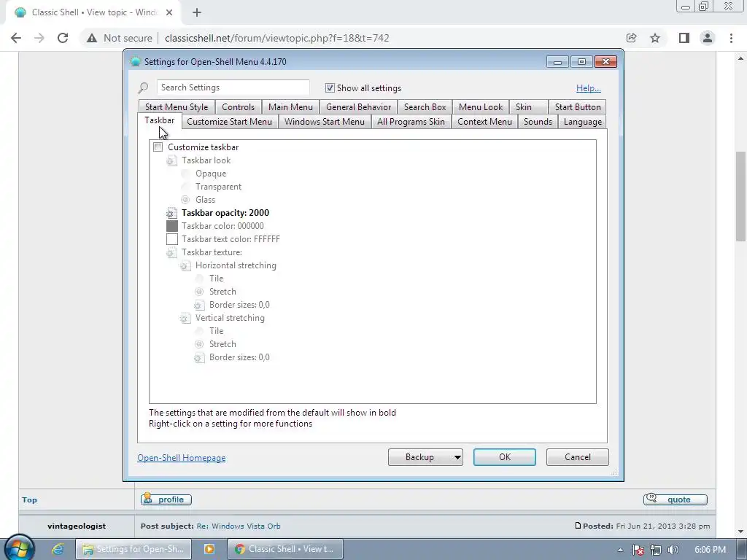Show hidden tray icons arrow
The width and height of the screenshot is (747, 560).
(620, 550)
